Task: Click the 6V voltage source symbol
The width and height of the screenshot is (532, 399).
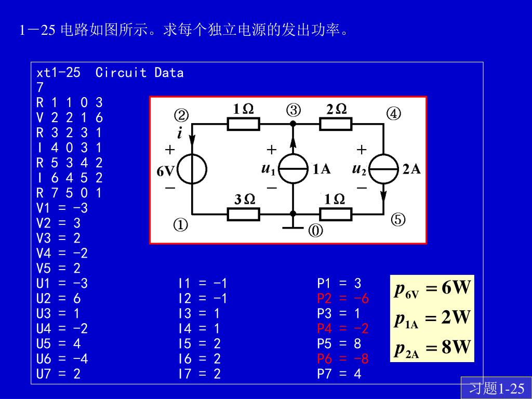Action: (x=192, y=169)
